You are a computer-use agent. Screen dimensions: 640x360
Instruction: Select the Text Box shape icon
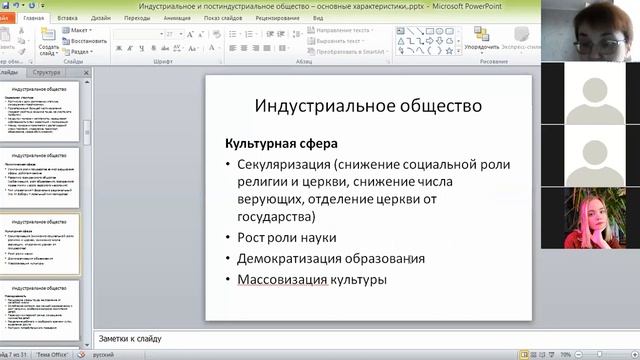(x=400, y=31)
